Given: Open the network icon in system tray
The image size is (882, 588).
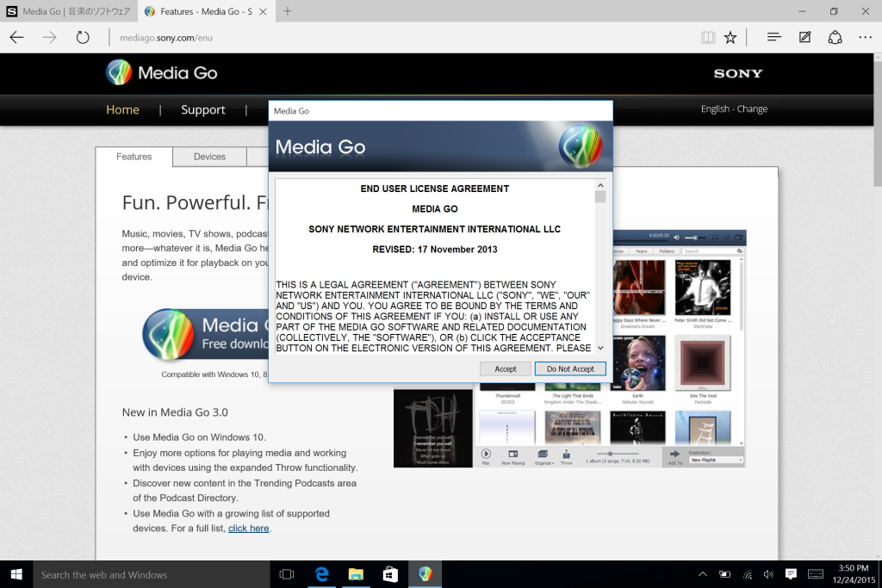Looking at the screenshot, I should 748,574.
